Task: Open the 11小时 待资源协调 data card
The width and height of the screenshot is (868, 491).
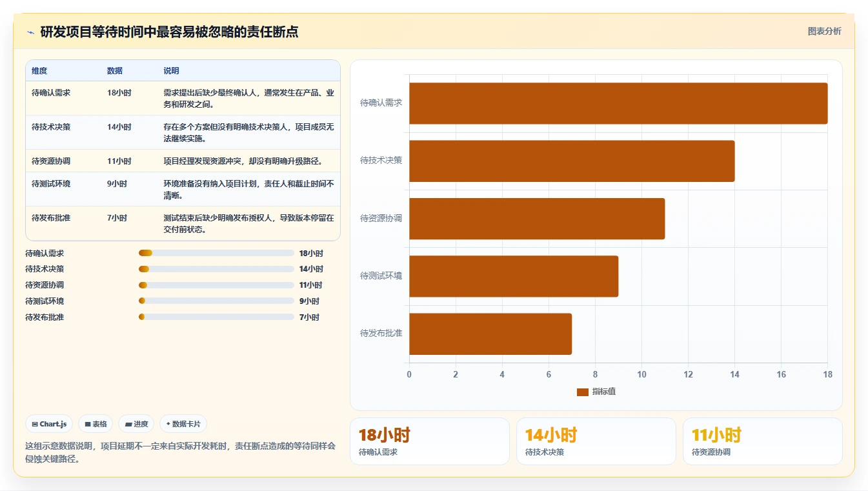Action: point(763,441)
